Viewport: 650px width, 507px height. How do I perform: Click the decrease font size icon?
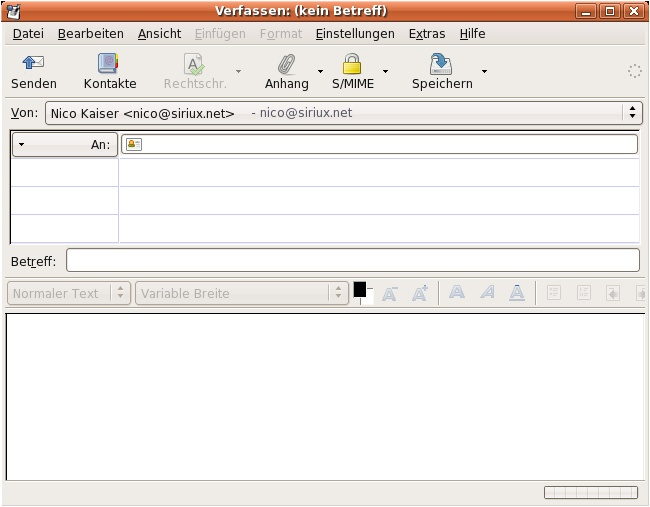point(390,294)
